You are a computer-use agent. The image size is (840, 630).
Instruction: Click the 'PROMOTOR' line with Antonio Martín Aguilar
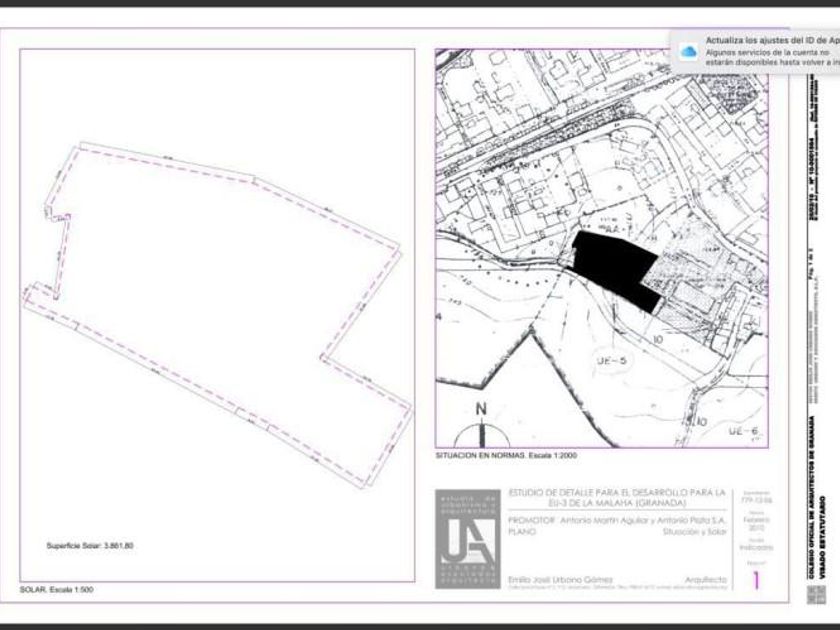coord(617,520)
